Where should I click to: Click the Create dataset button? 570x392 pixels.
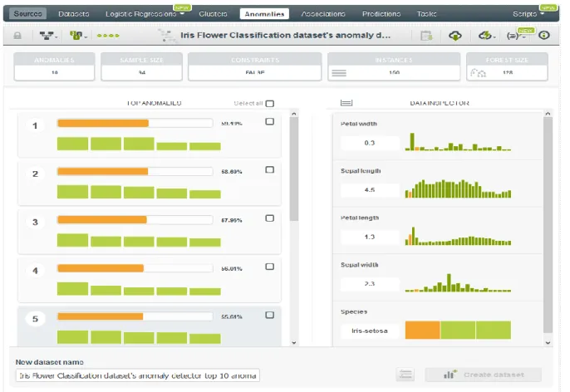pyautogui.click(x=483, y=375)
